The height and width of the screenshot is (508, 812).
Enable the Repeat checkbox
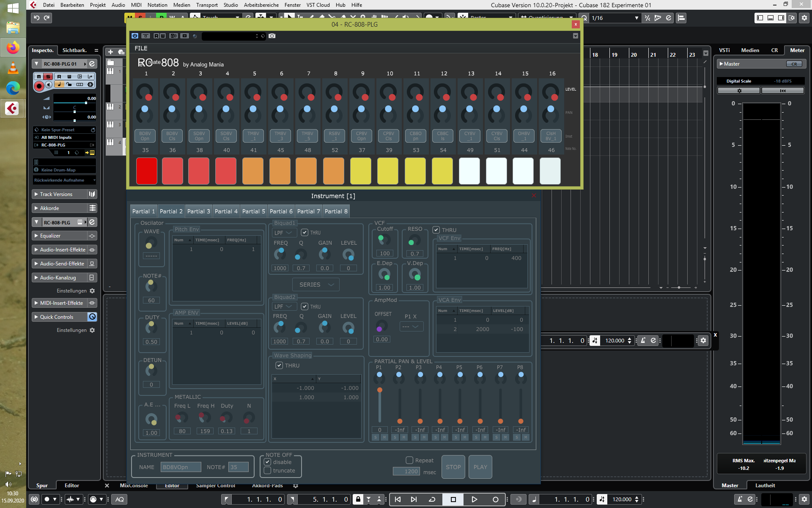[x=409, y=460]
